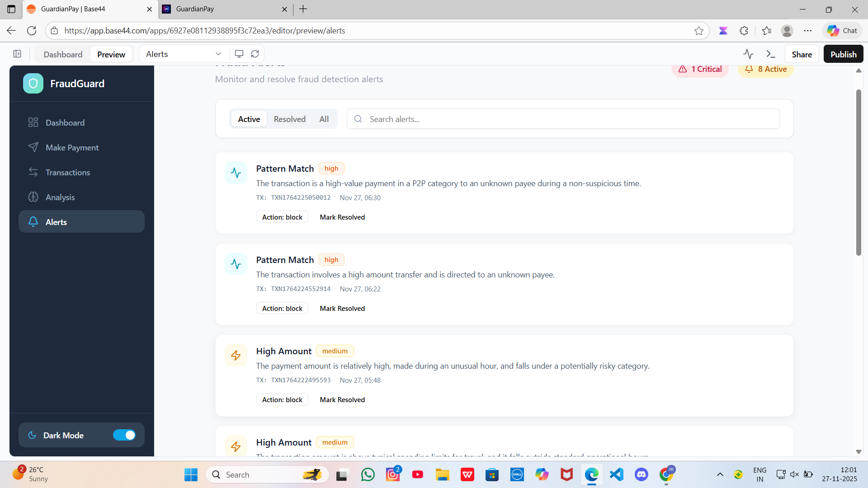868x488 pixels.
Task: Mark the first Pattern Match alert resolved
Action: (x=342, y=217)
